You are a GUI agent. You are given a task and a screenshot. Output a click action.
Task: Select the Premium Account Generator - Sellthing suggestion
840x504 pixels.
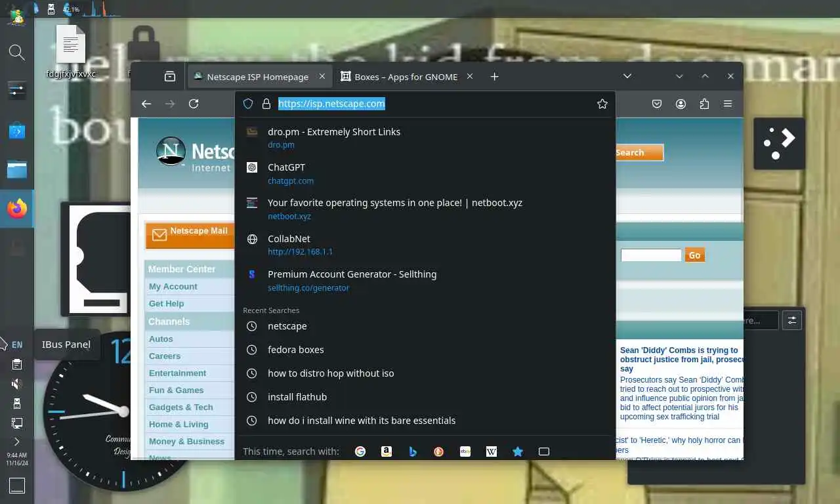coord(425,280)
